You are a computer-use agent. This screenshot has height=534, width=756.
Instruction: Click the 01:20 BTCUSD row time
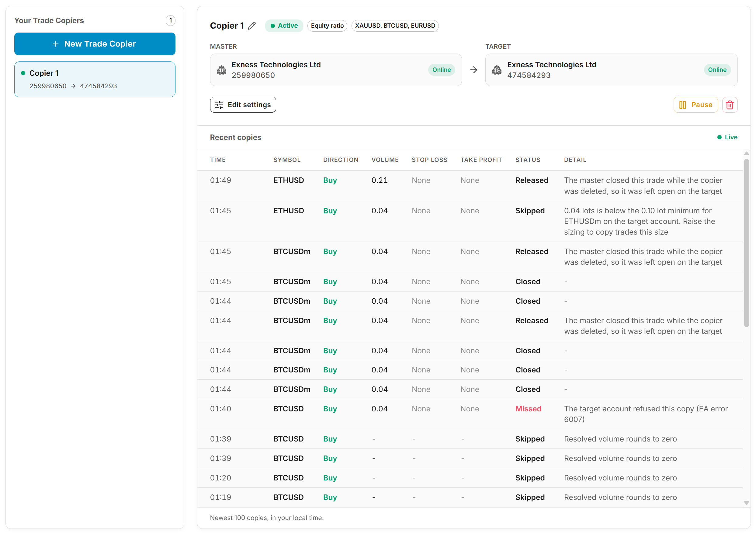220,478
